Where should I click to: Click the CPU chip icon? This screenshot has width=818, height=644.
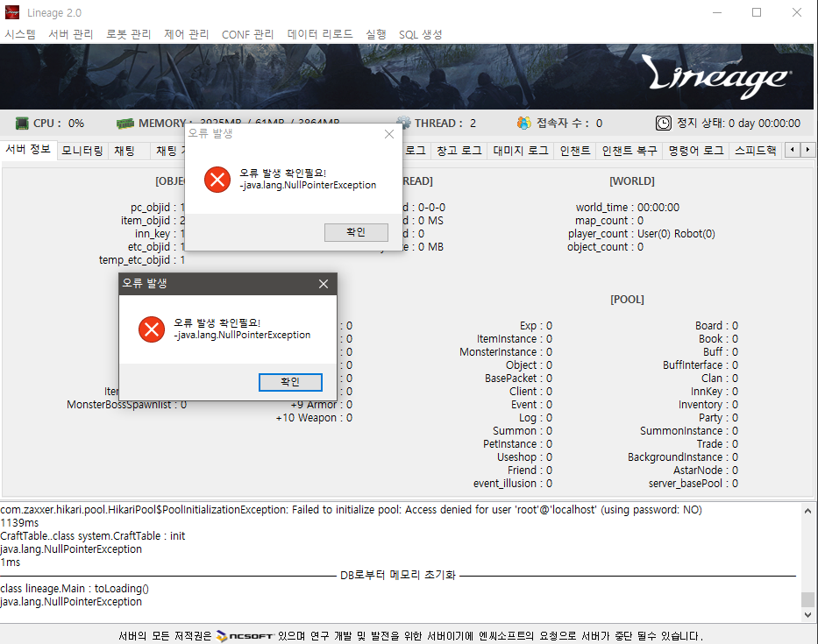click(22, 124)
